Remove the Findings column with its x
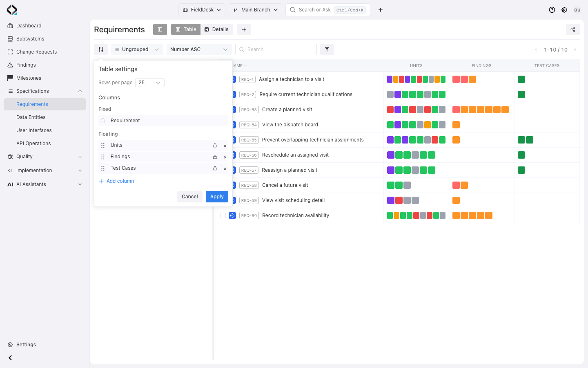Image resolution: width=588 pixels, height=368 pixels. 225,157
